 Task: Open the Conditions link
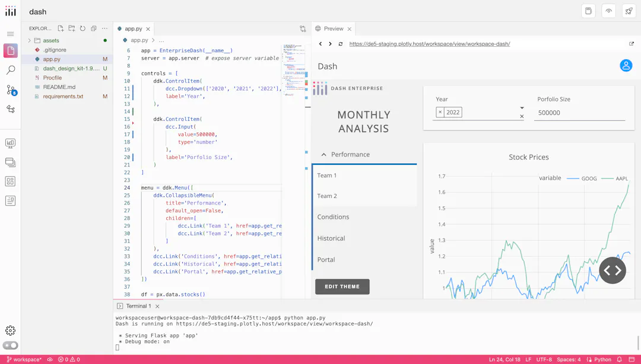(x=333, y=217)
